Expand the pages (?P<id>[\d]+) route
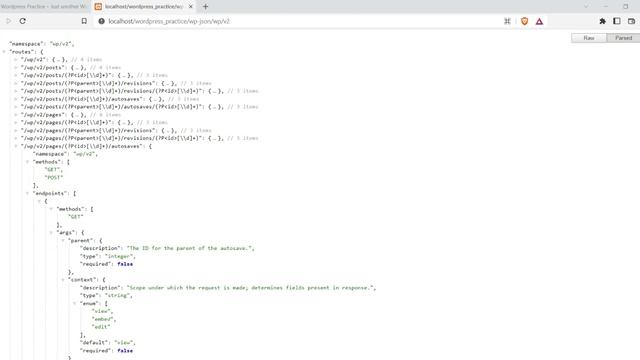This screenshot has height=360, width=640. point(16,122)
